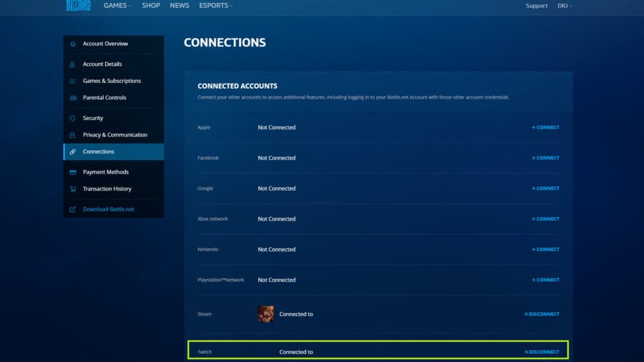Viewport: 644px width, 362px height.
Task: Open Support from the header
Action: (x=536, y=5)
